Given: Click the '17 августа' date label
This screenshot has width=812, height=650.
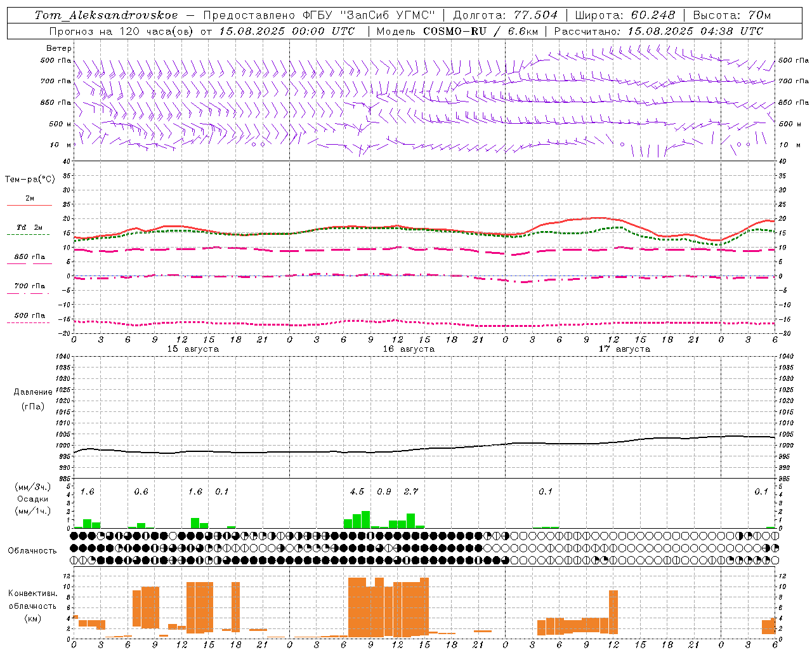Looking at the screenshot, I should 624,349.
